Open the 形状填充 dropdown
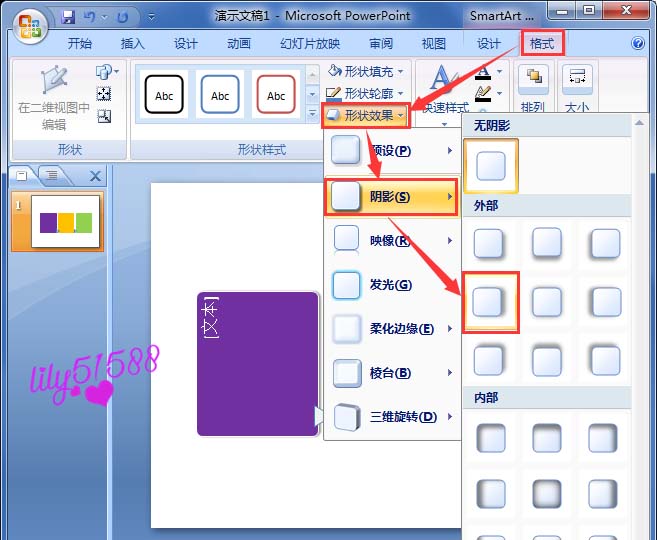This screenshot has height=540, width=657. click(365, 71)
